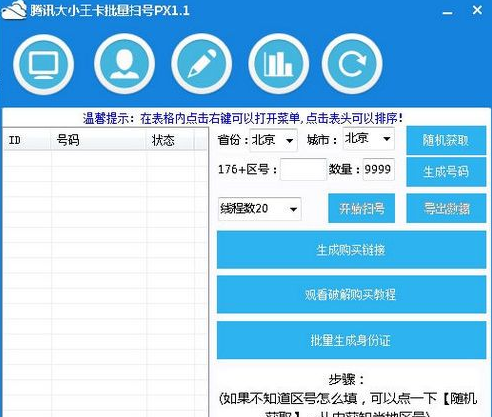Viewport: 492px width, 417px height.
Task: Click the cloud logo in title bar
Action: [x=14, y=10]
